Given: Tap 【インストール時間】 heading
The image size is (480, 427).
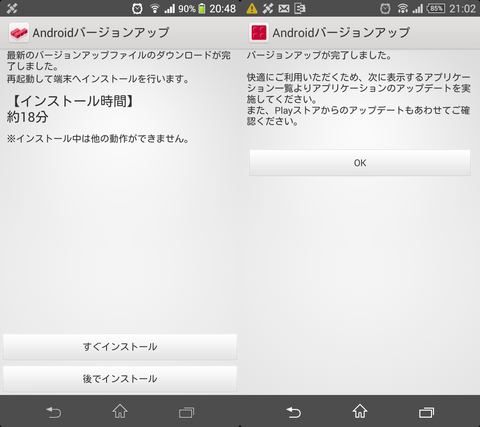Looking at the screenshot, I should [72, 101].
